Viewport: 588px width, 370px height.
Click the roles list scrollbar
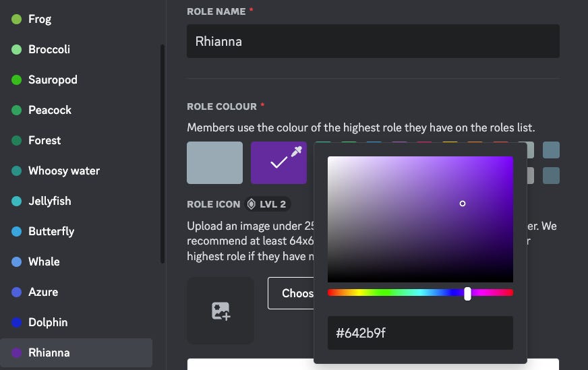pos(163,154)
